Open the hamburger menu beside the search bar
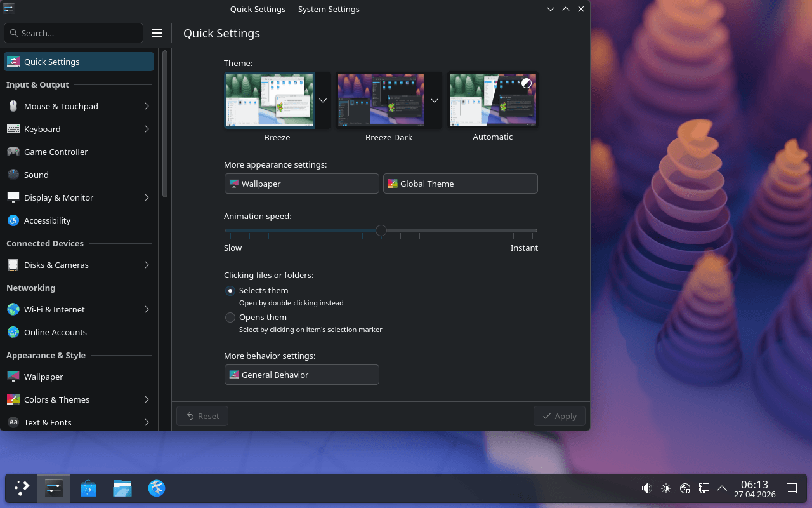Viewport: 812px width, 508px height. click(x=157, y=33)
